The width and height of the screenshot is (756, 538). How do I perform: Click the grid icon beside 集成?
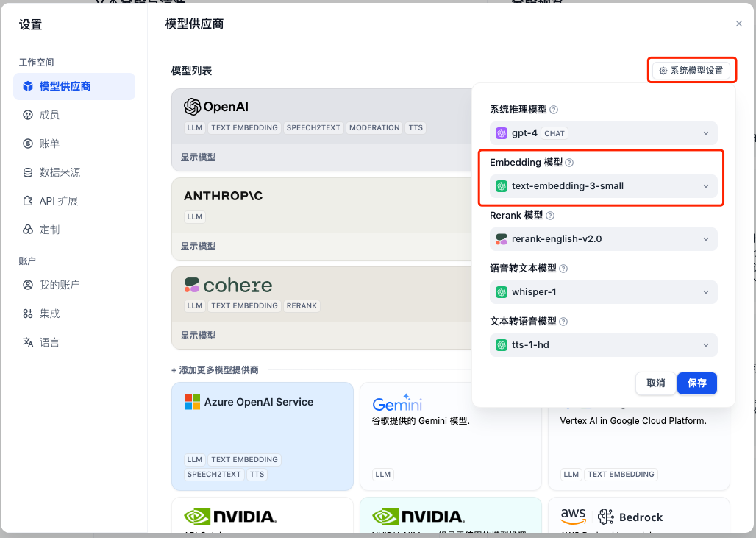28,314
